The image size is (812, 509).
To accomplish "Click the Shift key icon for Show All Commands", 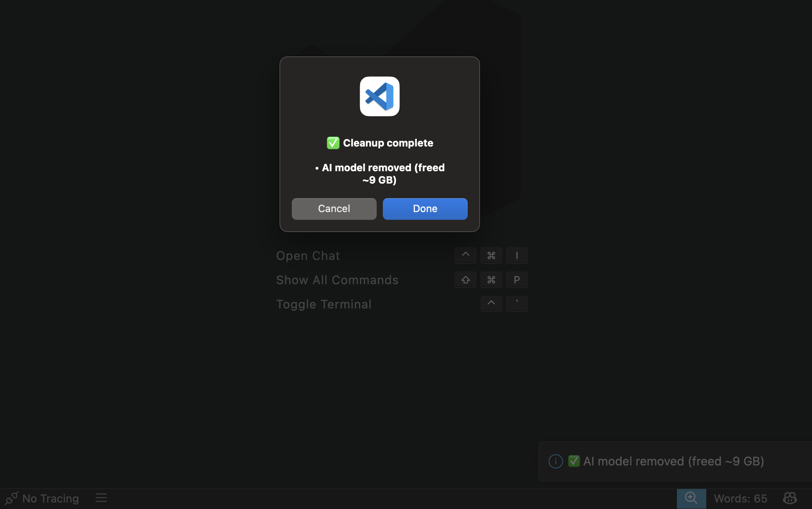I will (x=465, y=280).
